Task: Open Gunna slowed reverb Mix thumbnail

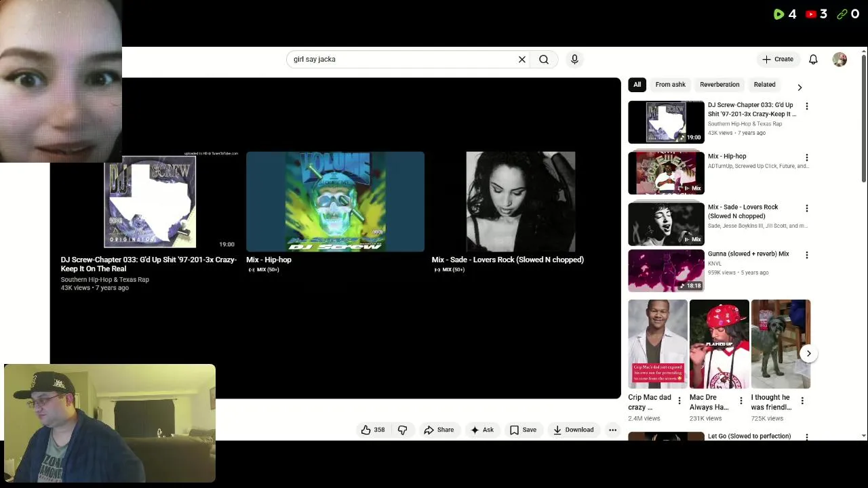Action: pos(666,270)
